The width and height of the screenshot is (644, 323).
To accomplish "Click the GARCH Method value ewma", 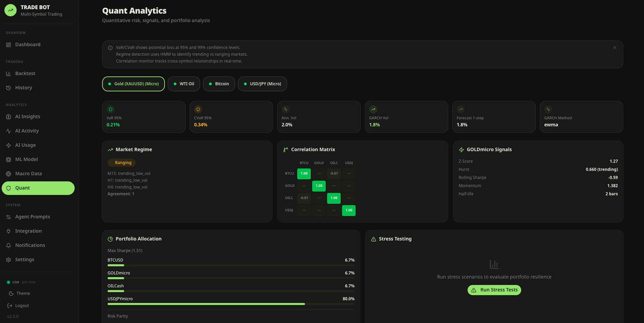I will tap(551, 125).
